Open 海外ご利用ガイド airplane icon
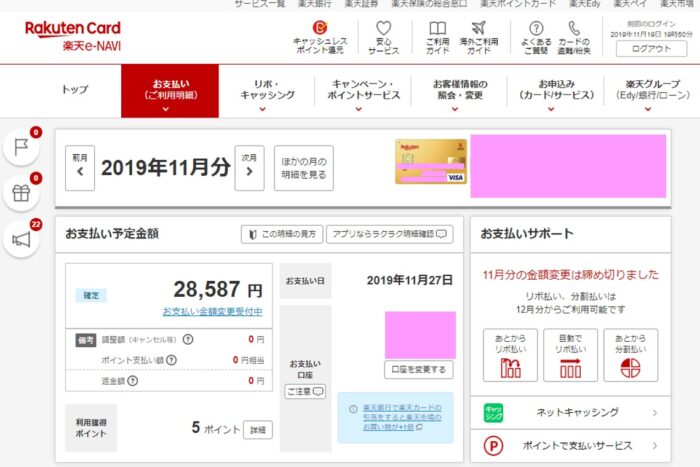Image resolution: width=700 pixels, height=467 pixels. tap(479, 37)
